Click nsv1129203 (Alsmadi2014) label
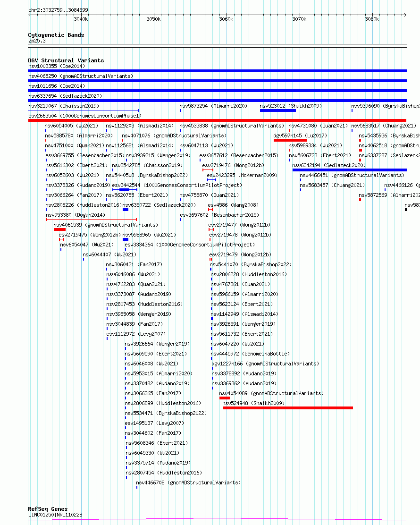The image size is (420, 525). (x=140, y=126)
